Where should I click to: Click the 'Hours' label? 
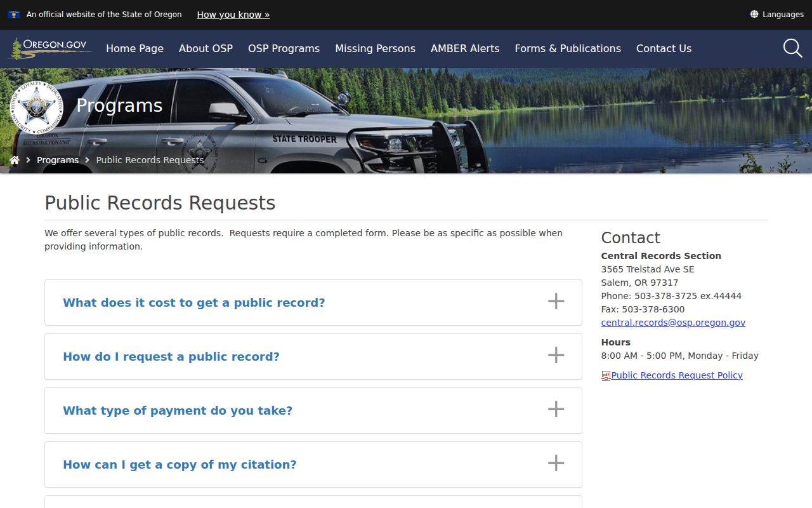coord(616,342)
